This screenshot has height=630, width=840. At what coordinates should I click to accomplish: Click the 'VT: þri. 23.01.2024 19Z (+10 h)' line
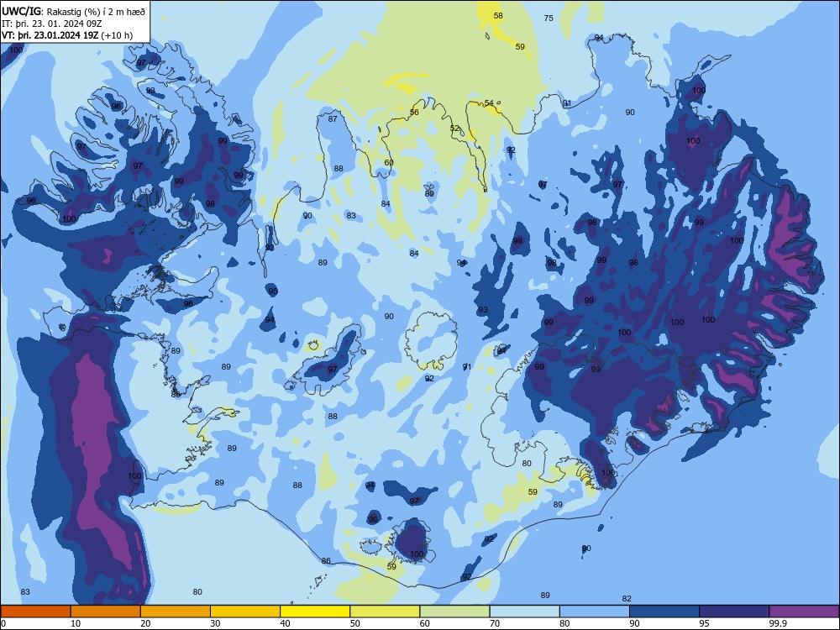[x=67, y=35]
